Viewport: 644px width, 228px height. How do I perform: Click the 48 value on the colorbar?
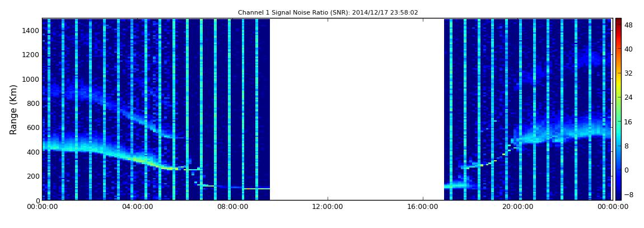click(629, 25)
